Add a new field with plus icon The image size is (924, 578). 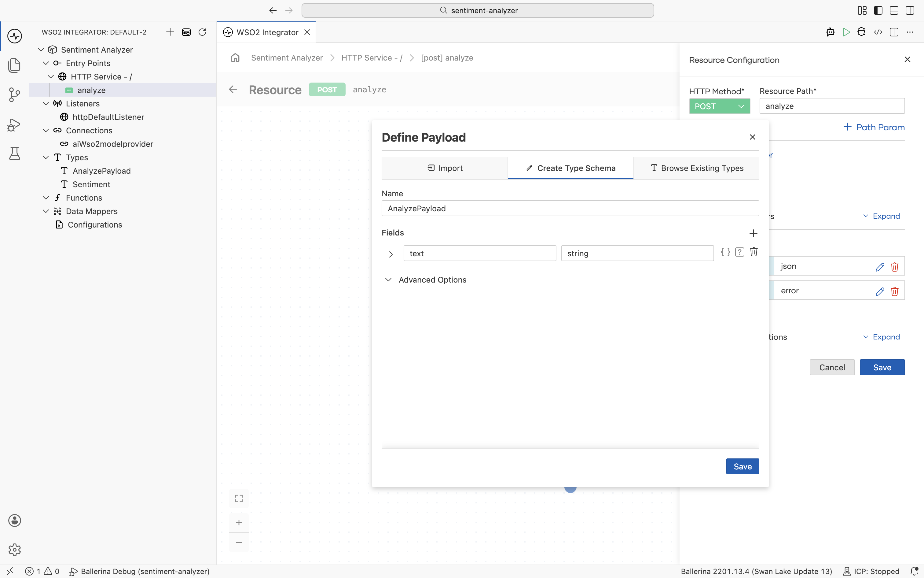(x=753, y=233)
